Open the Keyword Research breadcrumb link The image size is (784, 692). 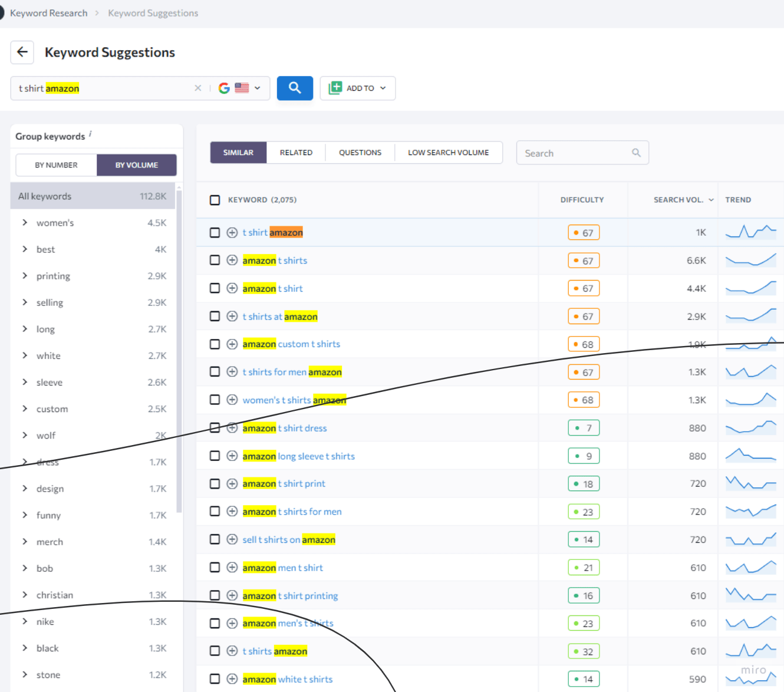48,13
